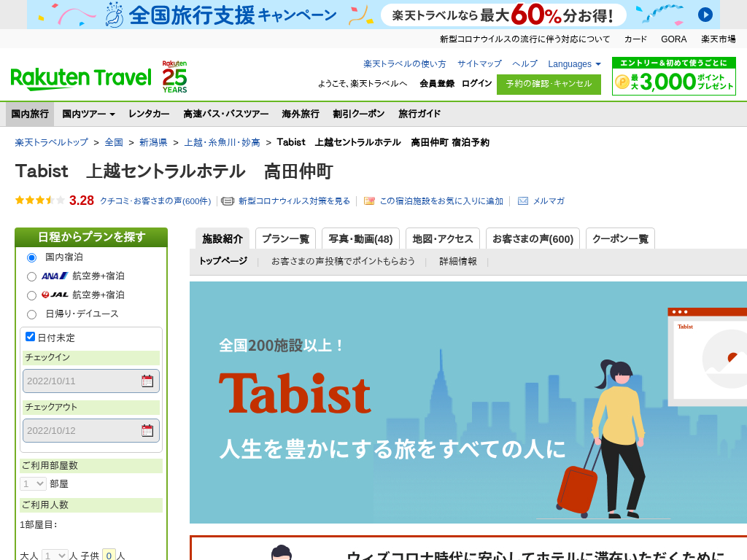
Task: Open the 地図・アクセス tab
Action: tap(443, 238)
